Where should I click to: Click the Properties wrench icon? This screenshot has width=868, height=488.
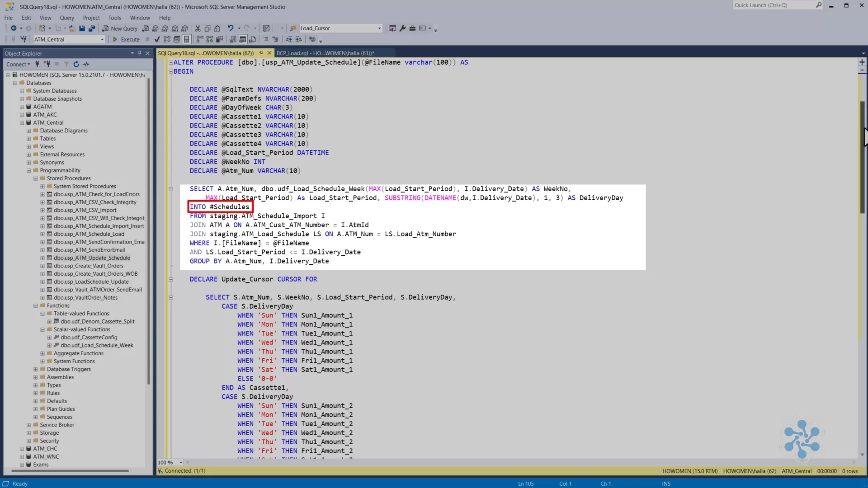pos(402,28)
